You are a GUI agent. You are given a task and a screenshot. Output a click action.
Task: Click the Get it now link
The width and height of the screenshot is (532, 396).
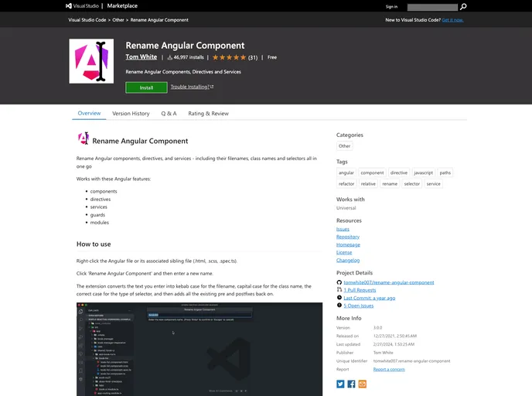coord(452,20)
